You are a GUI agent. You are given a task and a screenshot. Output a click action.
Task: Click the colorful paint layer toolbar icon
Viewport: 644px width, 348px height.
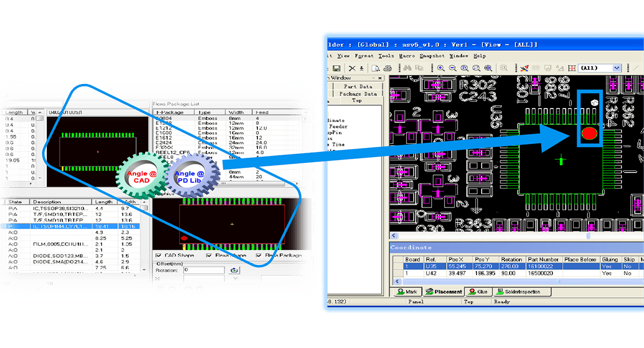[524, 68]
